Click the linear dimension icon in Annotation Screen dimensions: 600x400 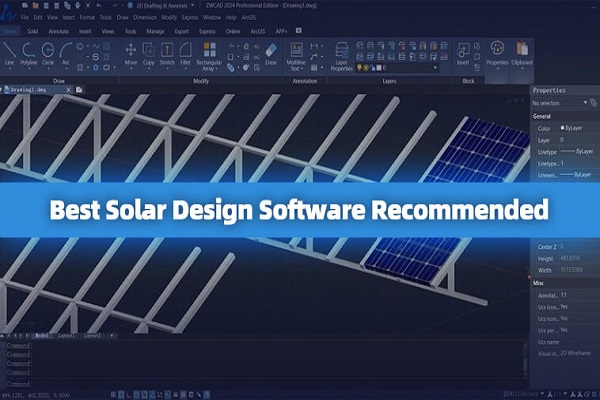click(314, 46)
